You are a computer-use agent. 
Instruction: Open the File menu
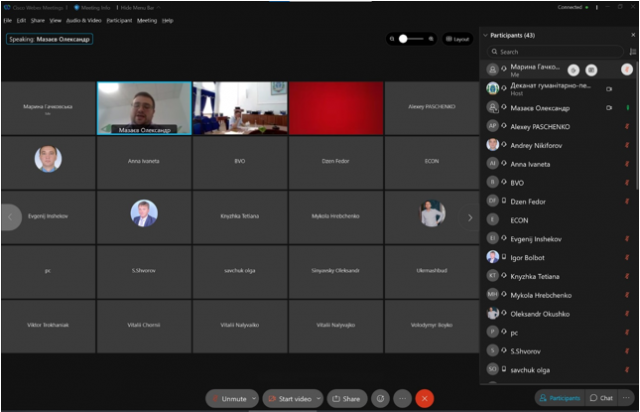tap(7, 20)
